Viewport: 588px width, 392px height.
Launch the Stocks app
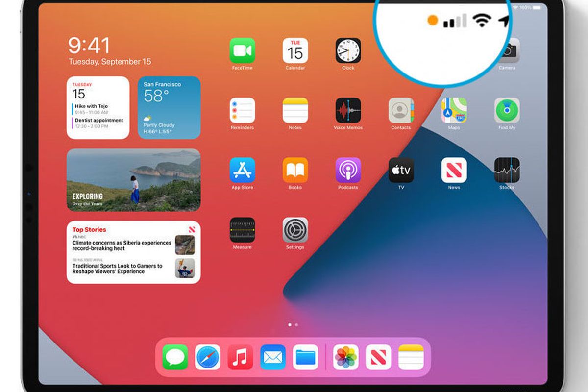[x=507, y=170]
